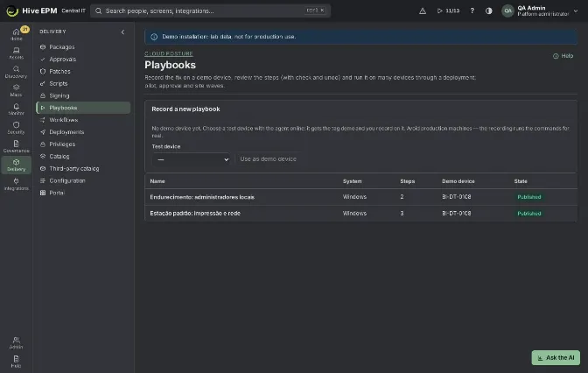Screen dimensions: 588x373
Task: Click the Privileges lock icon
Action: pyautogui.click(x=43, y=144)
